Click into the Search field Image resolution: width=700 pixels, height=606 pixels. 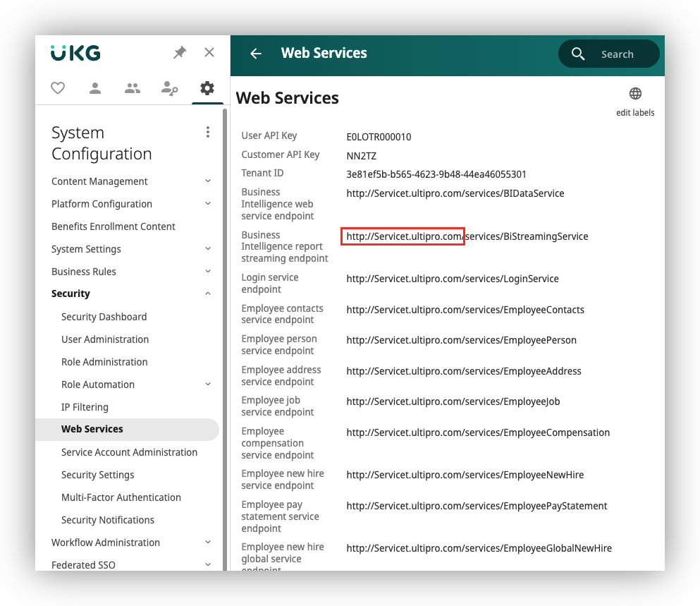click(609, 54)
